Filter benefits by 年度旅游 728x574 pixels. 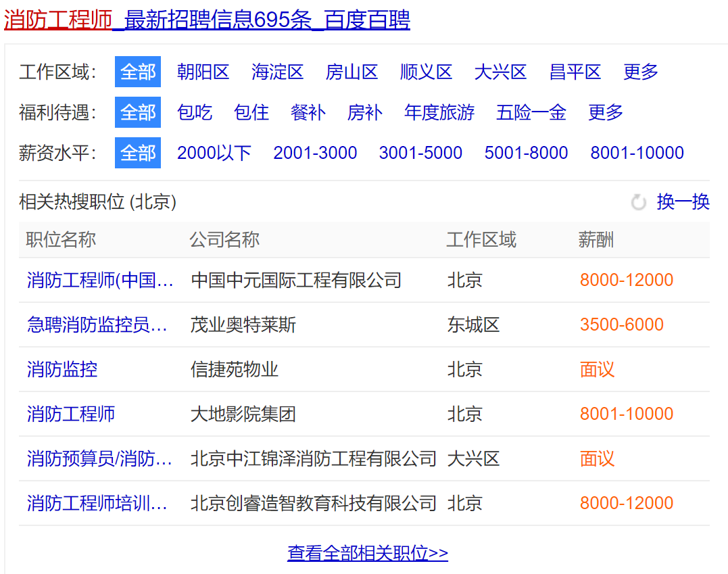coord(439,112)
